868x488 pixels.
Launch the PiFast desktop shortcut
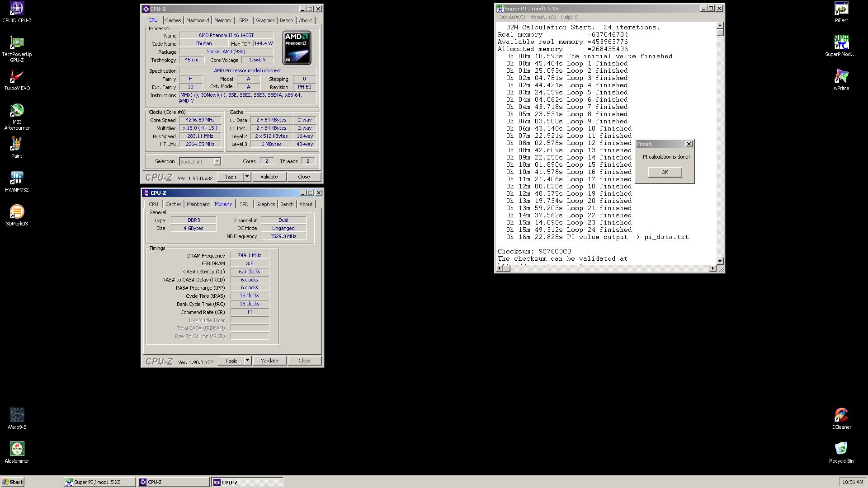tap(841, 12)
